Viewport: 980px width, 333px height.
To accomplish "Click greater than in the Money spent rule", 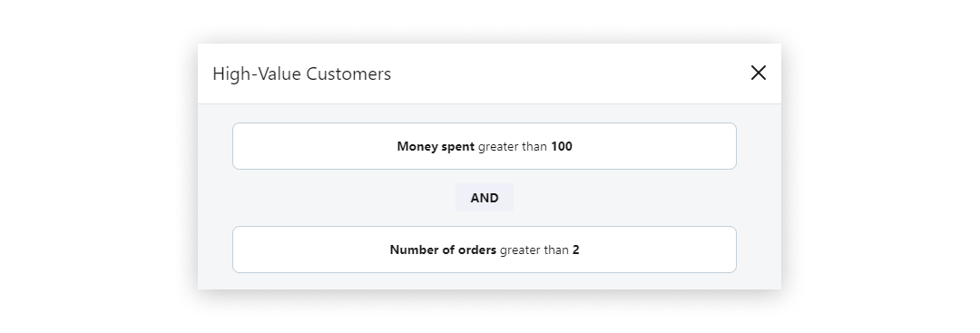I will point(513,147).
